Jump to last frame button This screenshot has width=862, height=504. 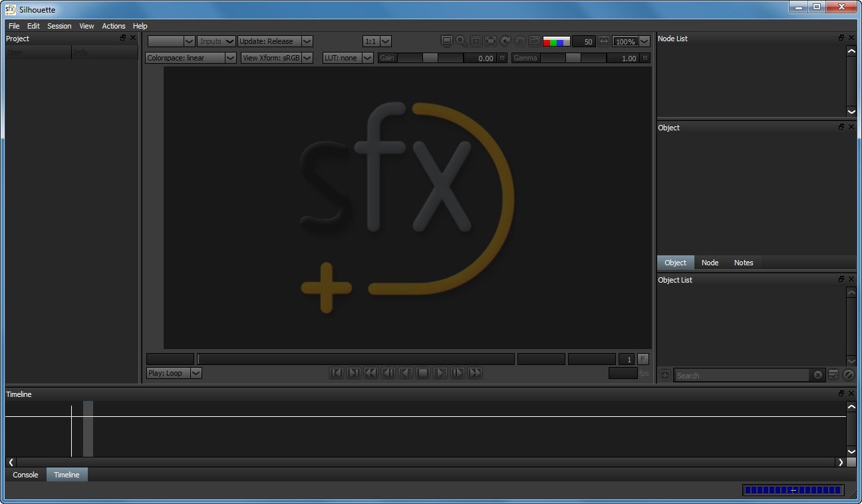click(354, 373)
